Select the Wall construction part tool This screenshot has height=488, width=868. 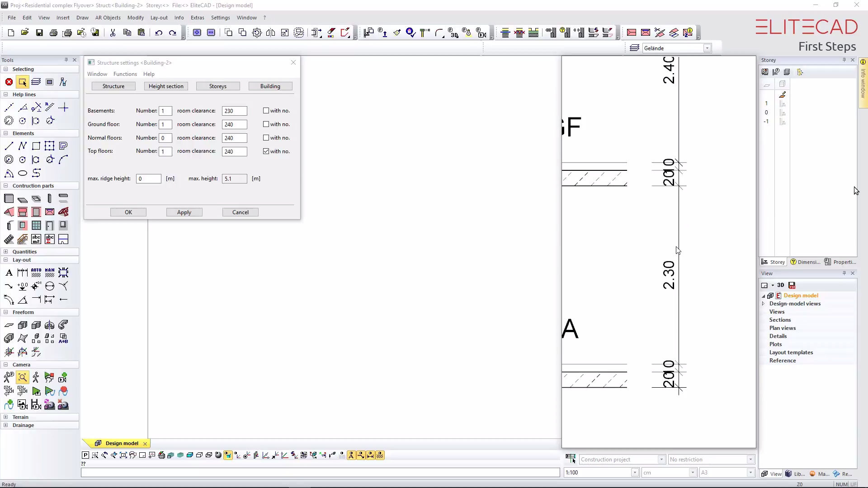(9, 198)
